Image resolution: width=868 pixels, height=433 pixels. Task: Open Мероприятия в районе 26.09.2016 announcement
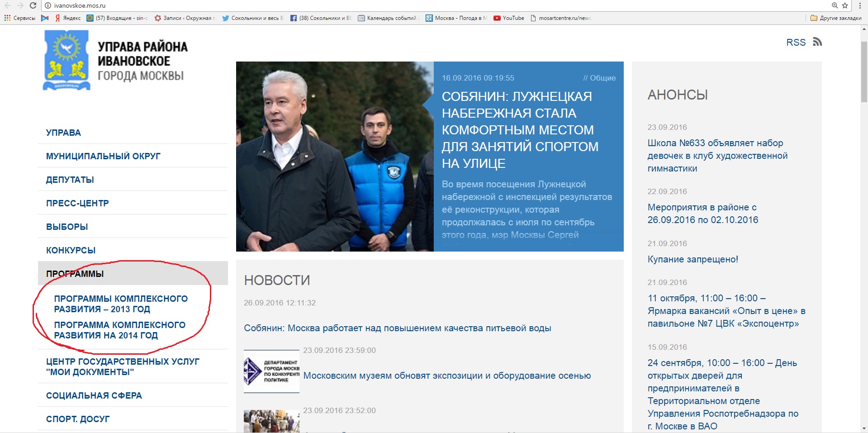(703, 214)
